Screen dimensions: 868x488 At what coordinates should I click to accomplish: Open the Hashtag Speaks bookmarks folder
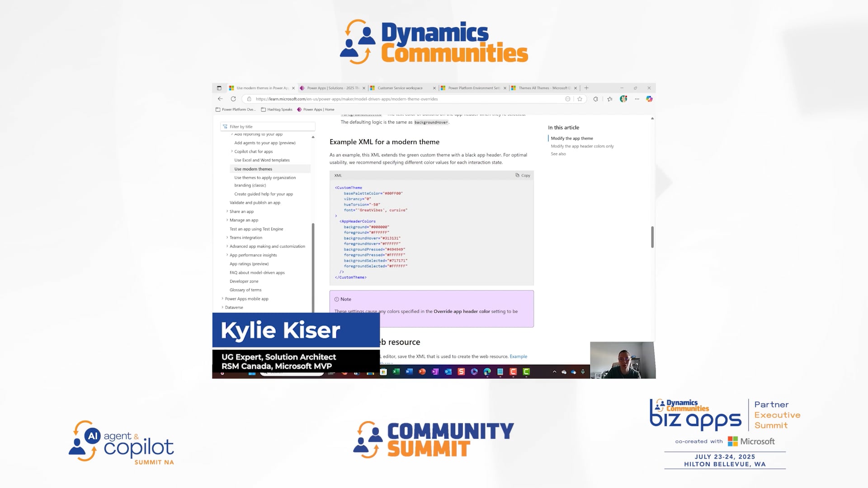pyautogui.click(x=276, y=109)
